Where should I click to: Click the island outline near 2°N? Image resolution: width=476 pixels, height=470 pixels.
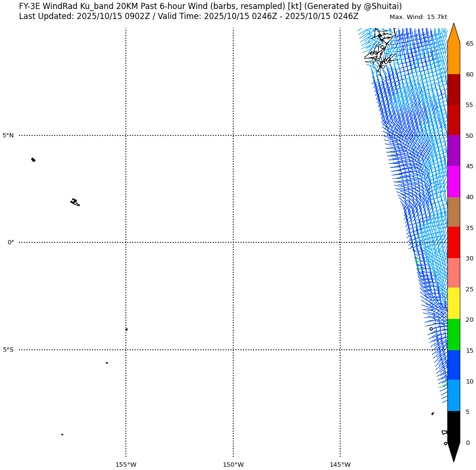75,202
